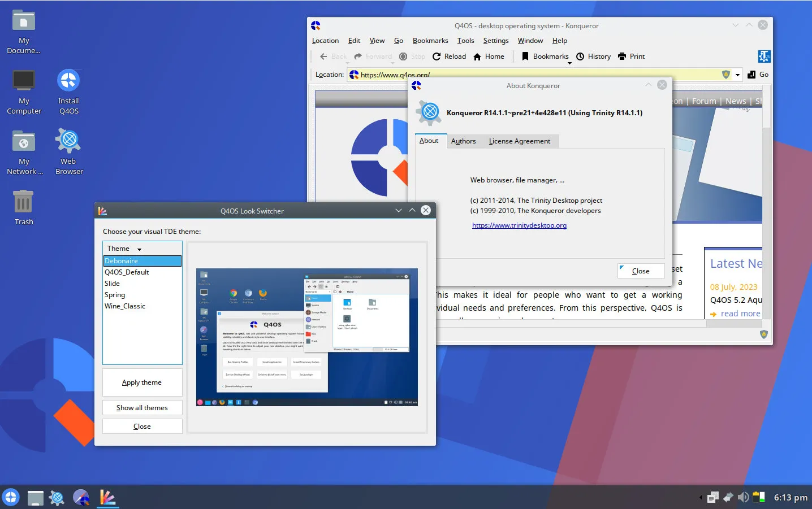Open clipboard tray icon
The image size is (812, 509).
pyautogui.click(x=712, y=497)
